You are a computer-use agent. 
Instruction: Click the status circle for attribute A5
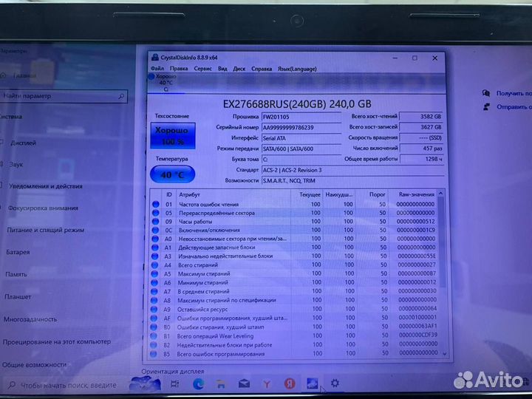click(x=154, y=274)
